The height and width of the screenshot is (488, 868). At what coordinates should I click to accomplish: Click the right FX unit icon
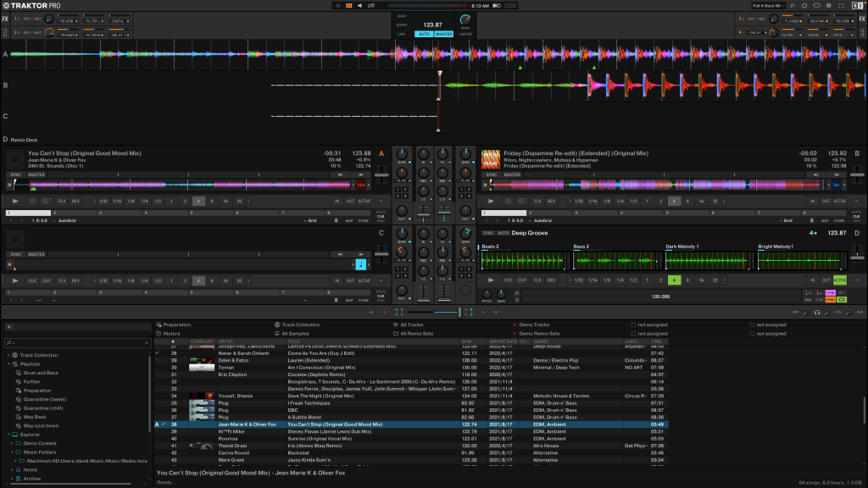tap(862, 19)
